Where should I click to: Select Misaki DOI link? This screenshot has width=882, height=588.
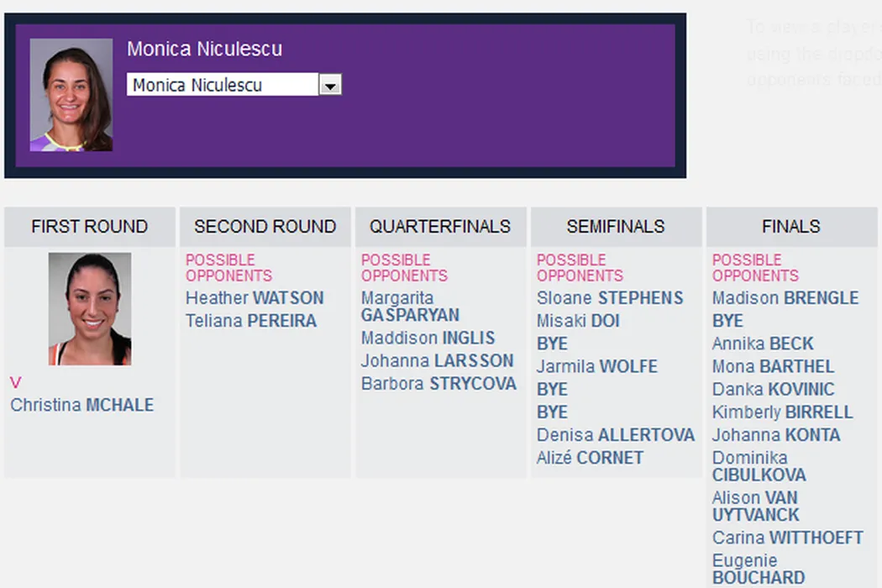point(578,321)
